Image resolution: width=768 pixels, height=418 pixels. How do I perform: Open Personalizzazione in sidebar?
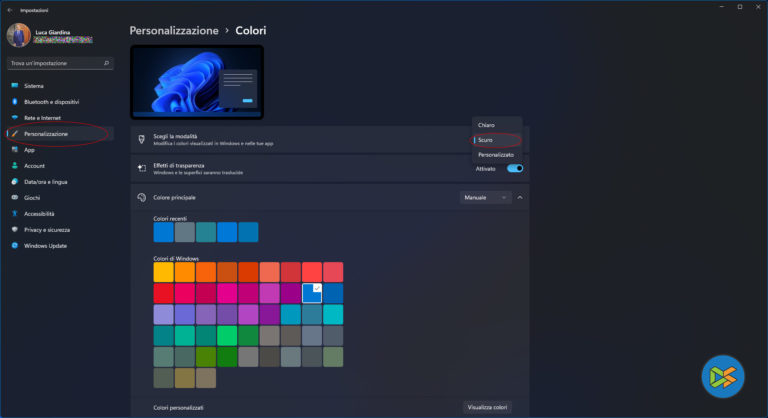click(x=60, y=134)
